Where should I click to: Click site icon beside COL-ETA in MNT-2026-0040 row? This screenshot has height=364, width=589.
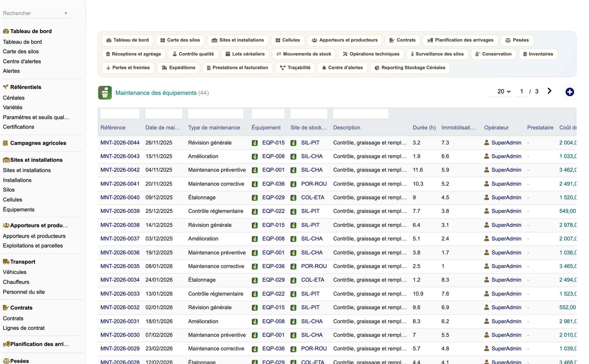point(293,198)
